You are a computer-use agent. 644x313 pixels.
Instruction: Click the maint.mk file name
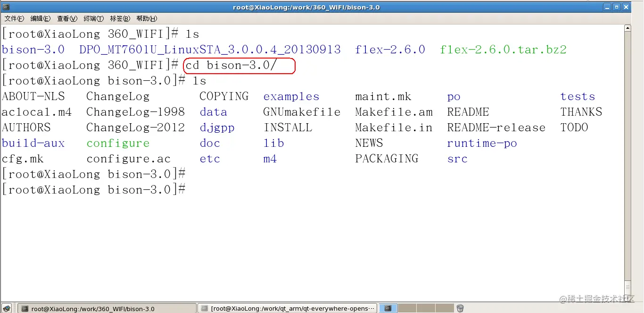pos(383,96)
